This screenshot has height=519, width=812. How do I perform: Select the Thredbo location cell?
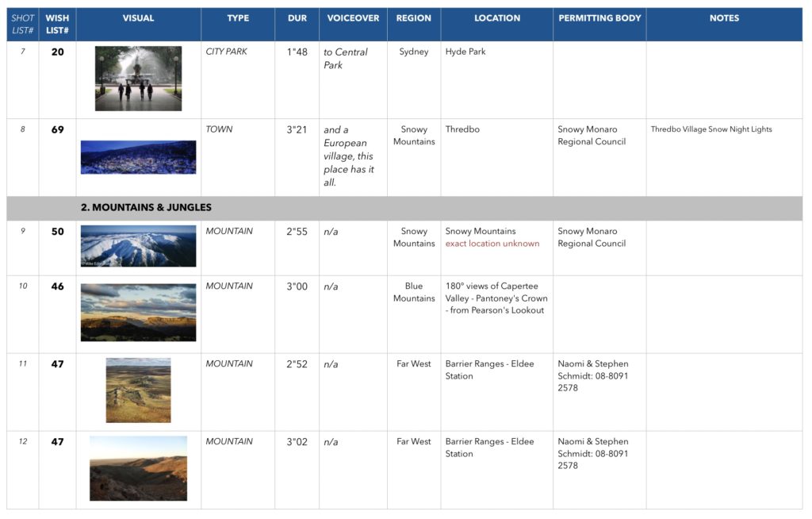pyautogui.click(x=497, y=158)
